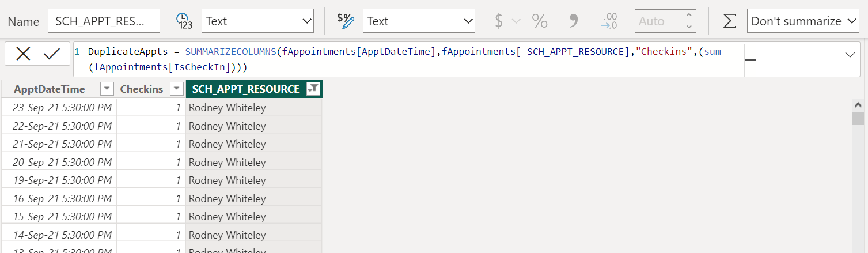Image resolution: width=868 pixels, height=253 pixels.
Task: Select the Checkins column header
Action: 141,89
